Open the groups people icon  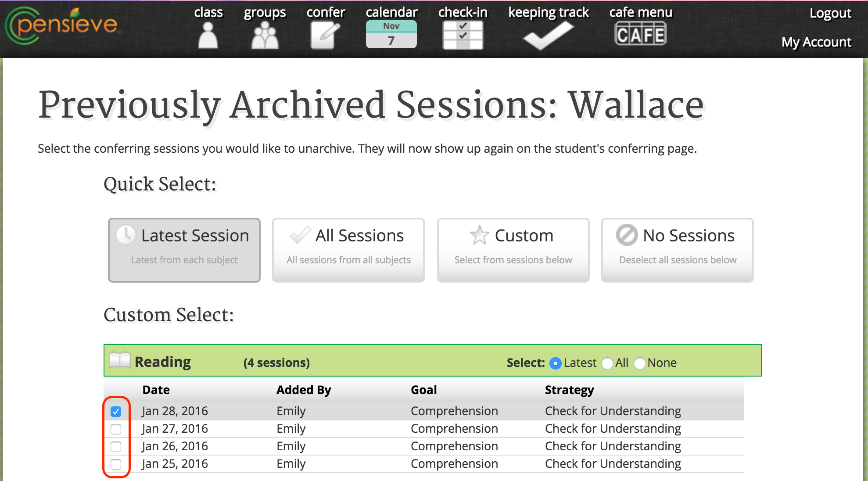pyautogui.click(x=265, y=35)
